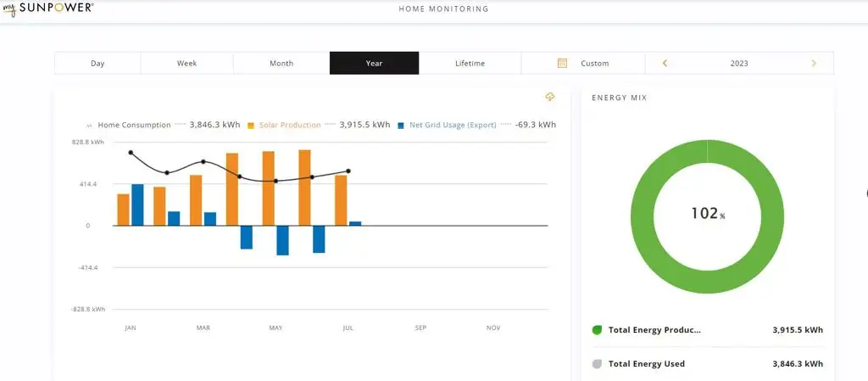Click green Total Energy Produced dot
Image resolution: width=868 pixels, height=381 pixels.
click(597, 330)
